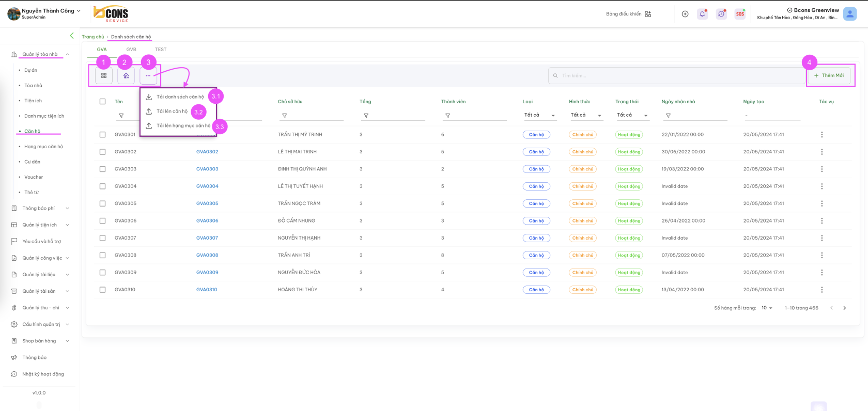Click the circled plus icon in header

(x=685, y=14)
